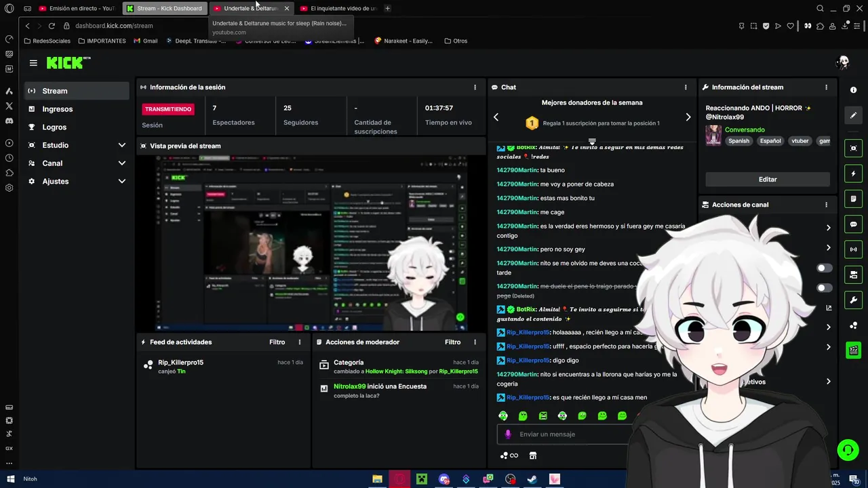Viewport: 868px width, 488px height.
Task: Click the broadcast signal icon in right rail
Action: [x=853, y=249]
